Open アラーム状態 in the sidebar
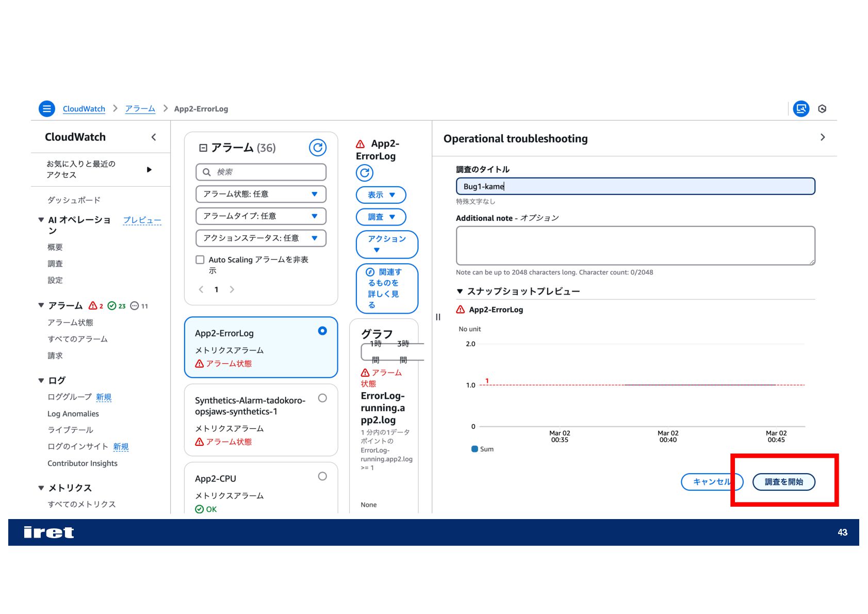 (x=70, y=322)
